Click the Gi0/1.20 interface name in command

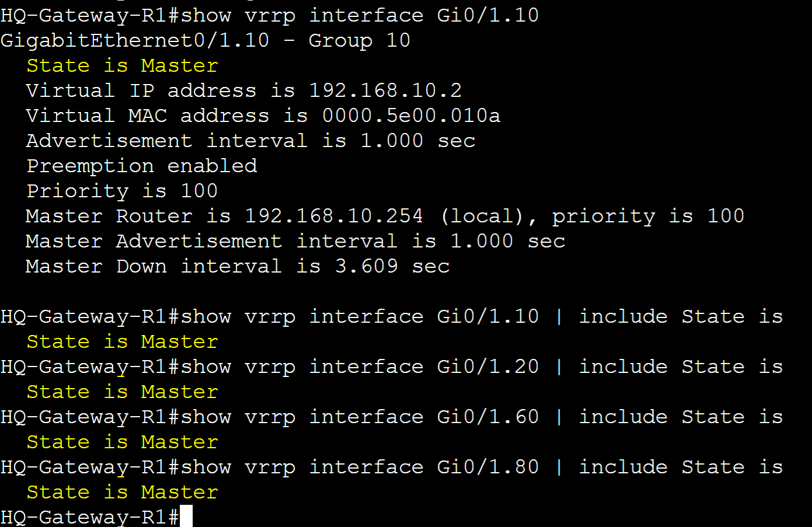(488, 367)
